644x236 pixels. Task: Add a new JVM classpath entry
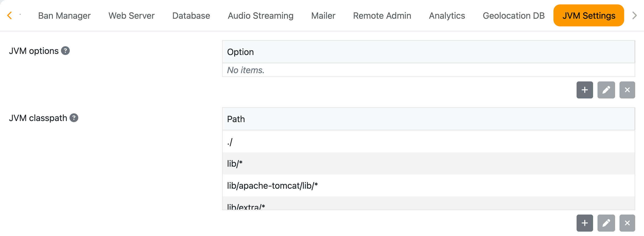click(585, 223)
